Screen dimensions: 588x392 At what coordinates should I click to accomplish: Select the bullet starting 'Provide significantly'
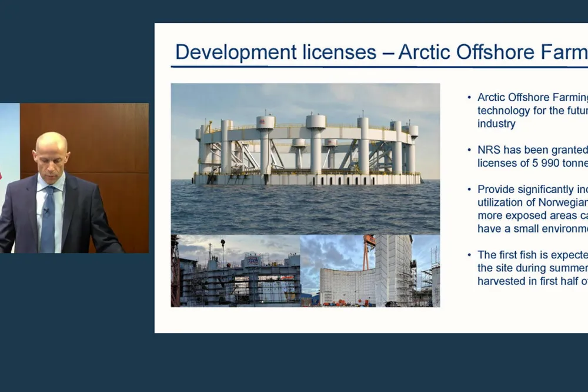click(x=528, y=209)
